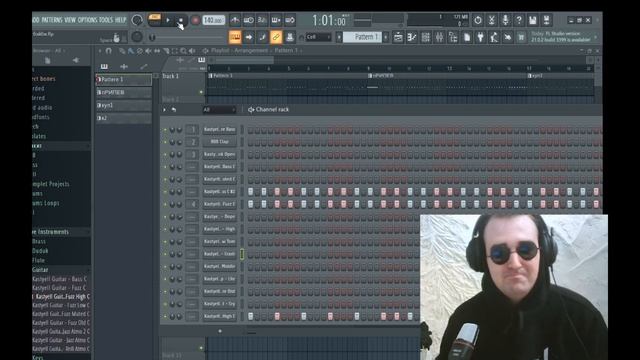This screenshot has height=360, width=640.
Task: Click the step editing mode icon
Action: [262, 37]
